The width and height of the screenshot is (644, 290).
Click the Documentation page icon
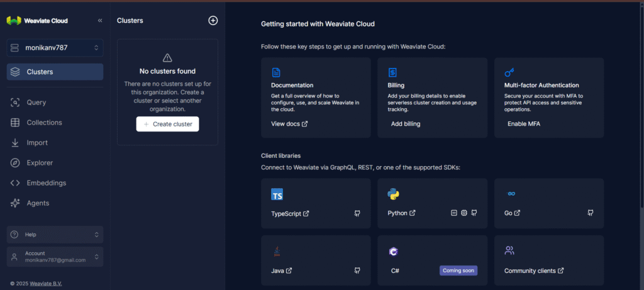(276, 72)
